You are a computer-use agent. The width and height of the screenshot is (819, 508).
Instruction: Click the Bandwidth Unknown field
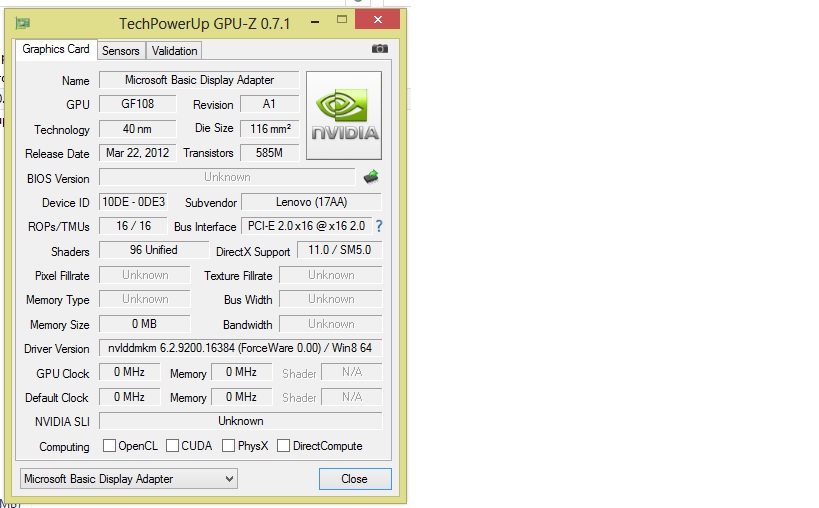point(331,324)
